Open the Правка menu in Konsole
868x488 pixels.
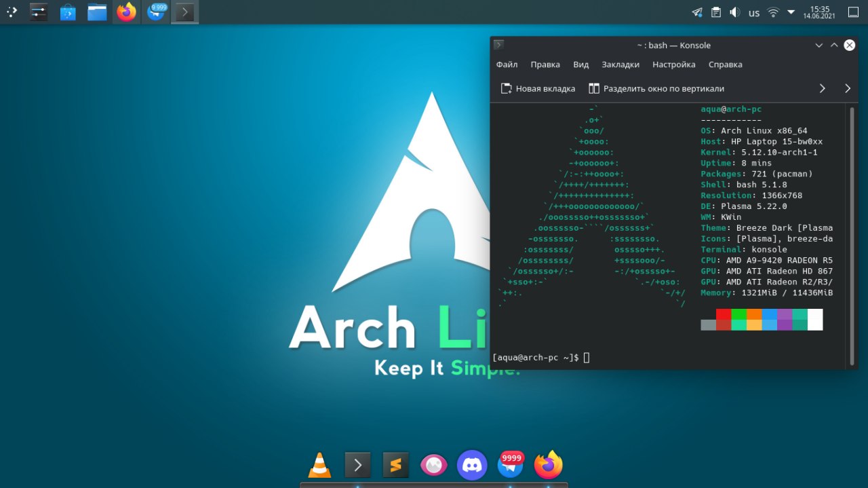[545, 64]
